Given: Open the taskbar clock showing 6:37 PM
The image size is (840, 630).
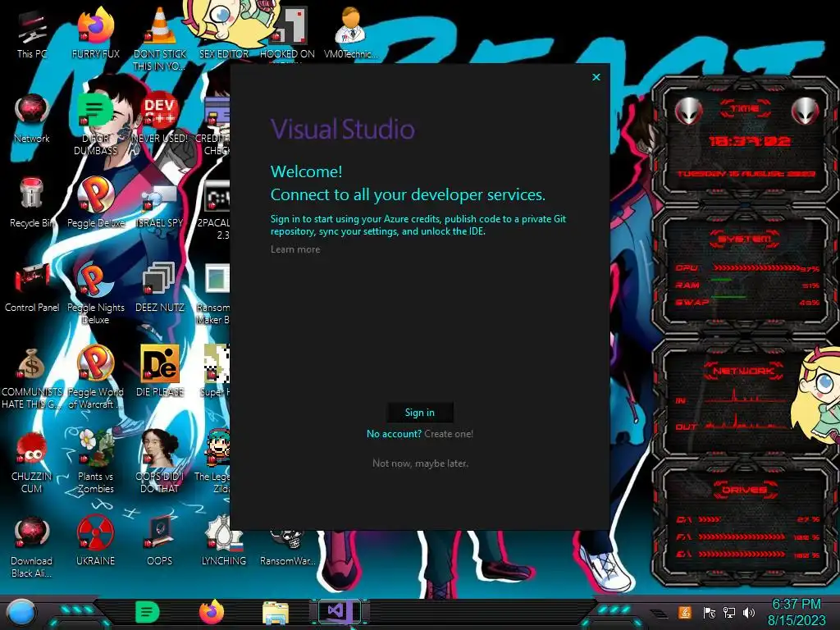Looking at the screenshot, I should click(797, 612).
